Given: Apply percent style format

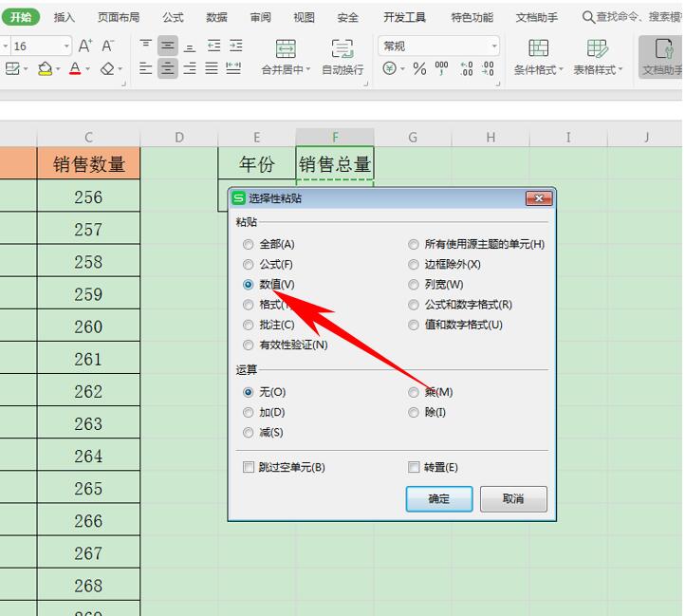Looking at the screenshot, I should click(419, 68).
